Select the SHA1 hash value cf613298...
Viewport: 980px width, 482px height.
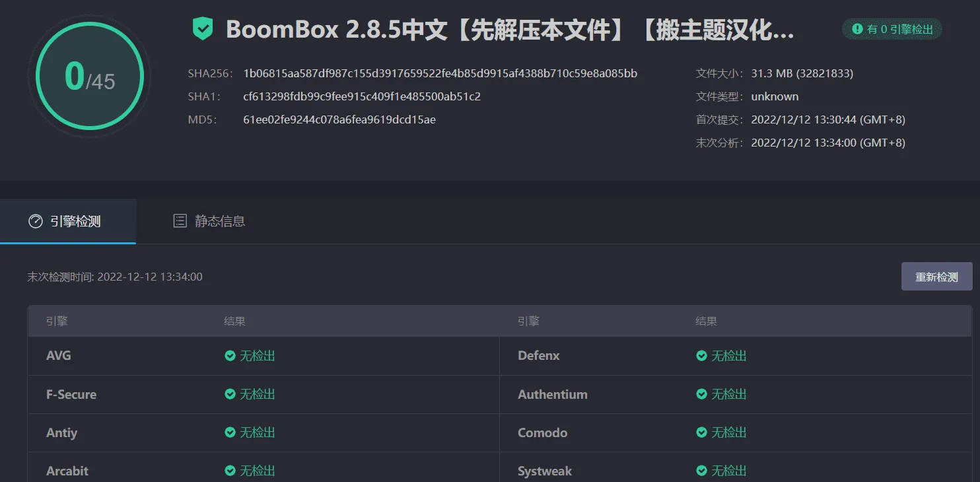pyautogui.click(x=362, y=96)
